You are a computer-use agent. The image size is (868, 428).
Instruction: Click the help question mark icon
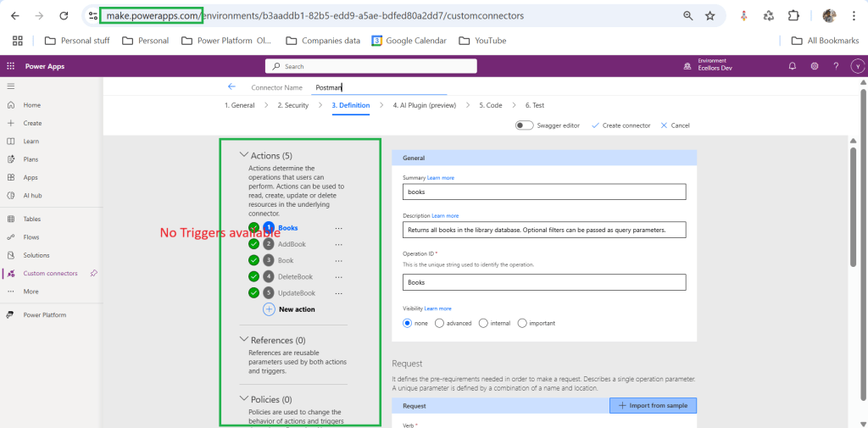[836, 66]
